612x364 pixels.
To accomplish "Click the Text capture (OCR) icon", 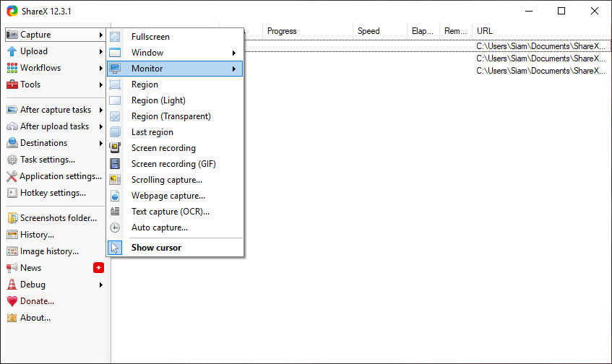I will click(115, 212).
